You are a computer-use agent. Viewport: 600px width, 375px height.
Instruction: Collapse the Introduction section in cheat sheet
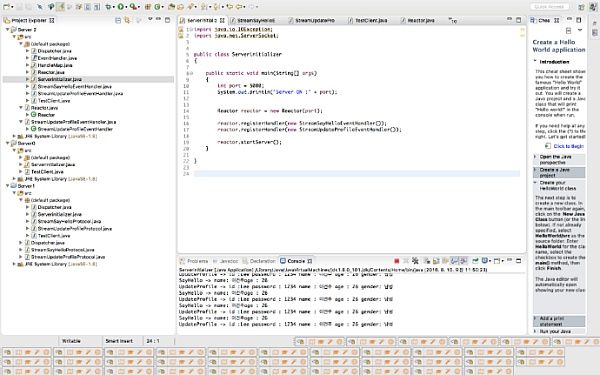point(535,61)
